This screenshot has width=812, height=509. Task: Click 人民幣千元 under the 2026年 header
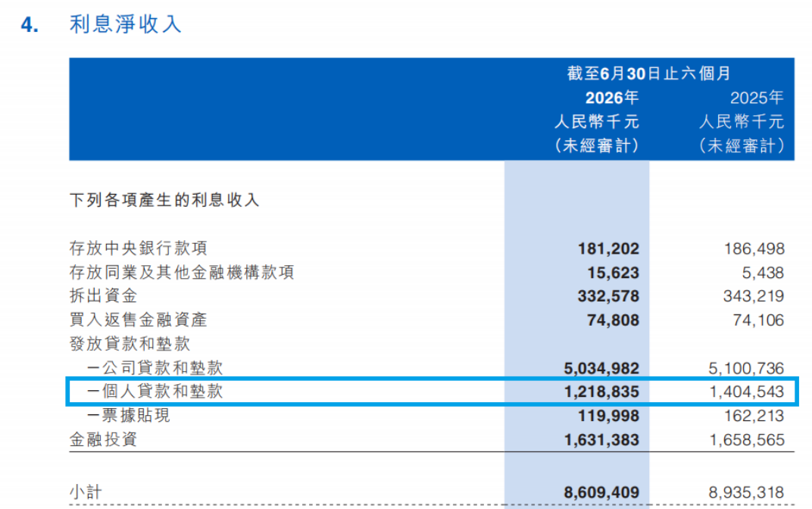click(x=597, y=122)
